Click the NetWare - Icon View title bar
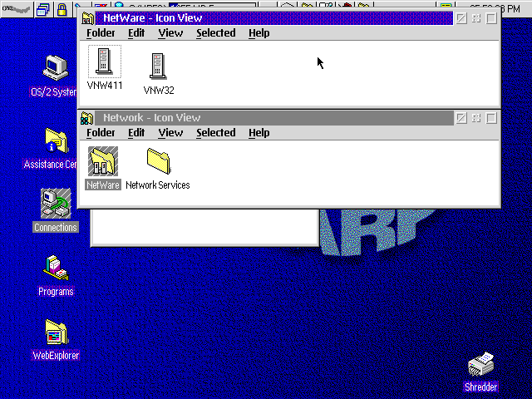 click(x=273, y=18)
